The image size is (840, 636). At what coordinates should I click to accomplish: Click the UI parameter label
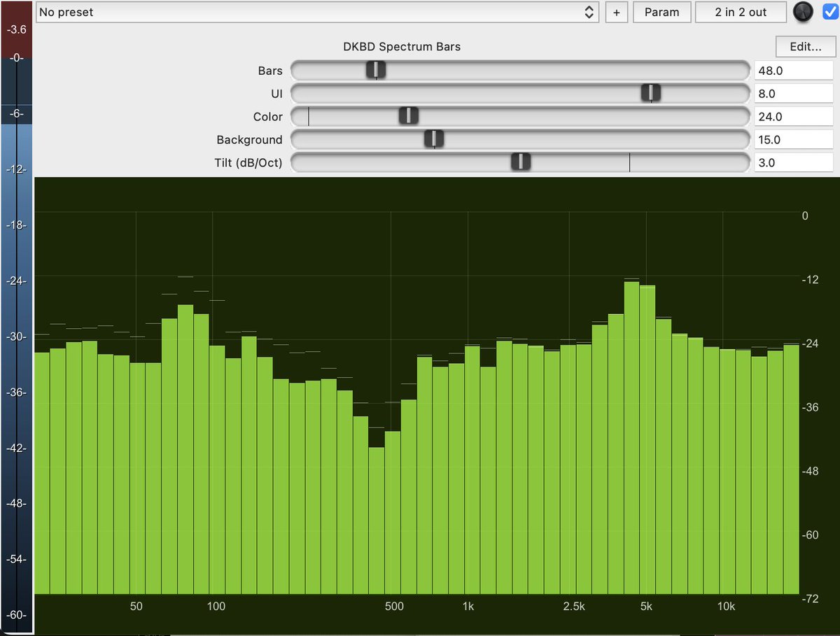pos(276,93)
